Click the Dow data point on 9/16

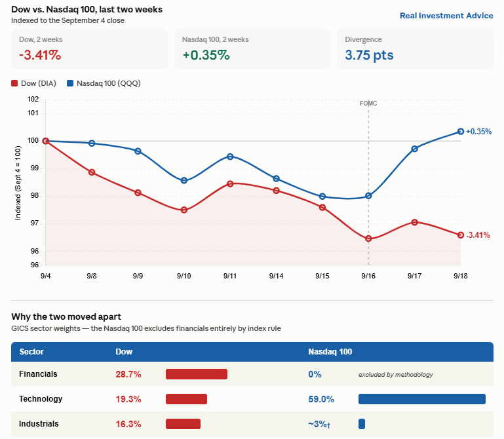[x=368, y=239]
